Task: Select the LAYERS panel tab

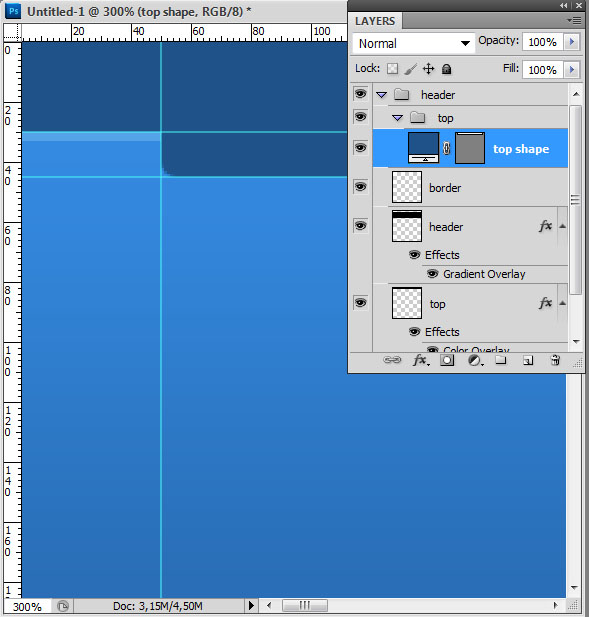Action: 375,21
